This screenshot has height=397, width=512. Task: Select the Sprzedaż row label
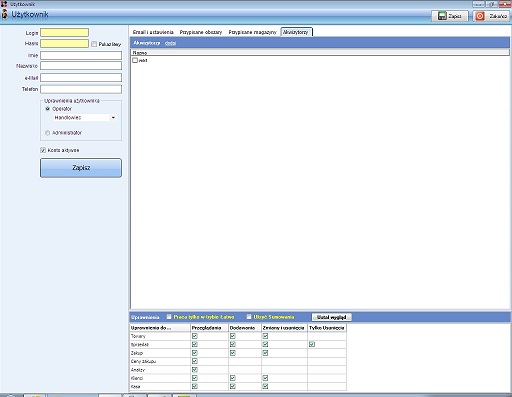[x=140, y=344]
